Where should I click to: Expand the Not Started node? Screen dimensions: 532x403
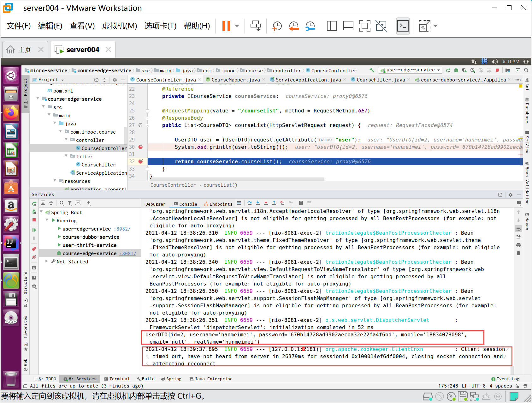click(x=47, y=261)
